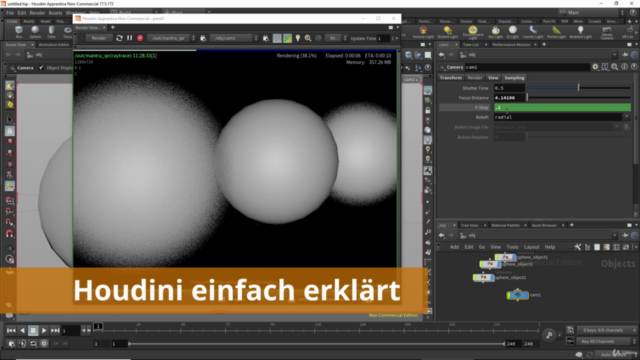Viewport: 640px width, 360px height.
Task: Jump to the last frame
Action: pyautogui.click(x=55, y=331)
